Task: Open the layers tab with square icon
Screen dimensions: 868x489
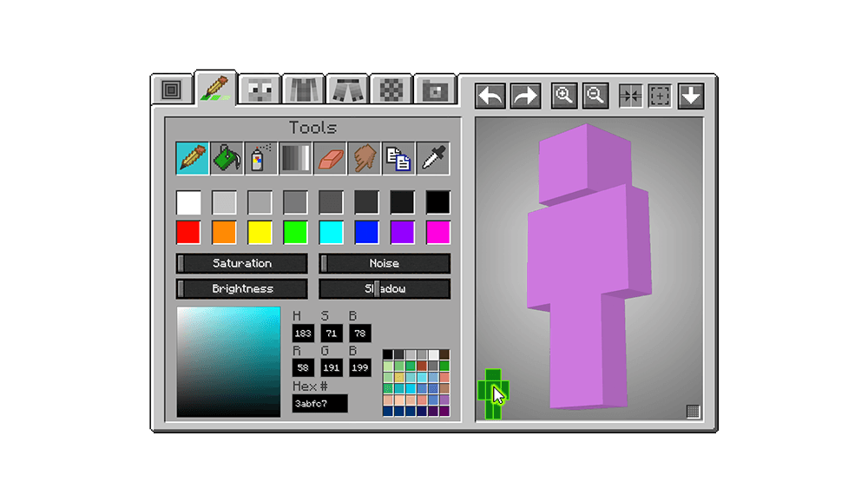Action: (x=172, y=89)
